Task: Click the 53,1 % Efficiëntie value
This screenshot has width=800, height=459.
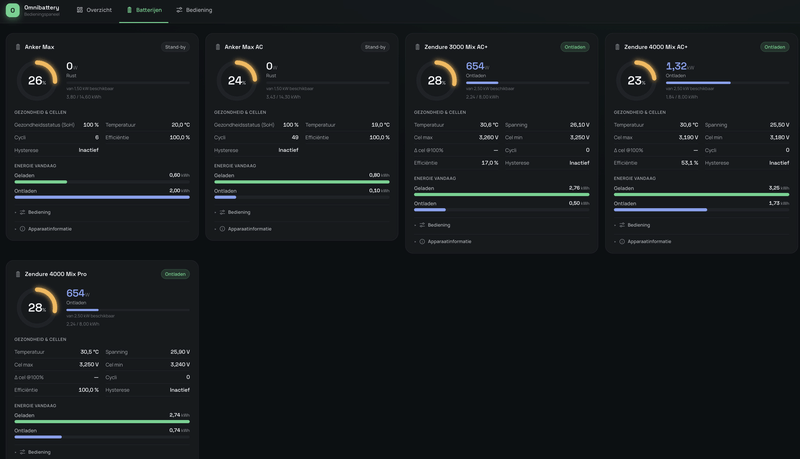Action: [689, 163]
